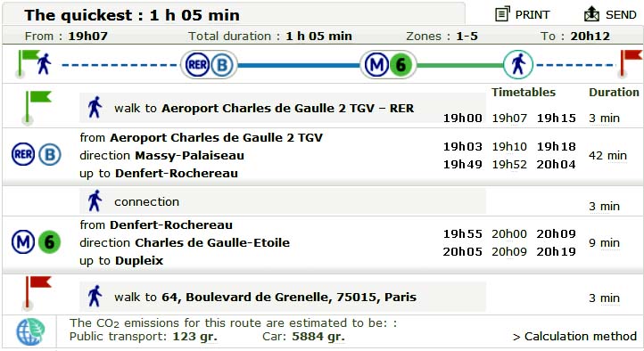Click the red destination flag in route diagram
Screen dimensions: 644x351
coord(631,63)
